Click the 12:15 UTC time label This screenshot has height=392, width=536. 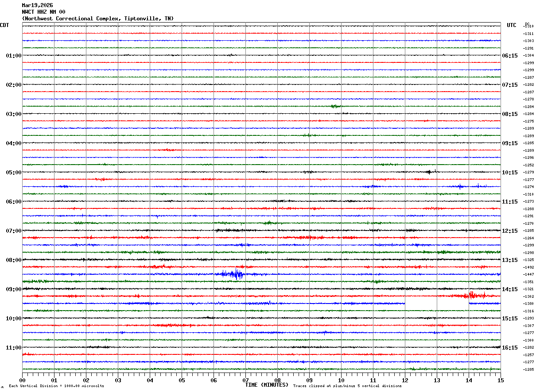pyautogui.click(x=509, y=231)
